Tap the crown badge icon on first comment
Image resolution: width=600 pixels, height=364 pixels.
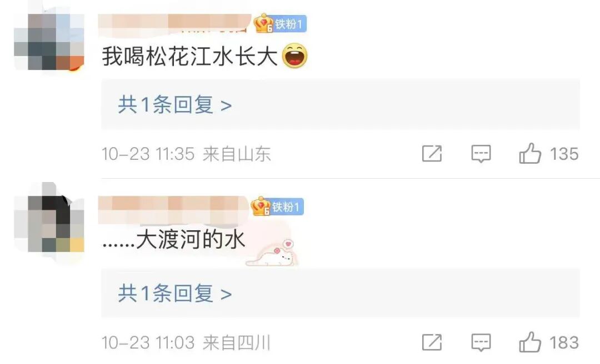[263, 23]
